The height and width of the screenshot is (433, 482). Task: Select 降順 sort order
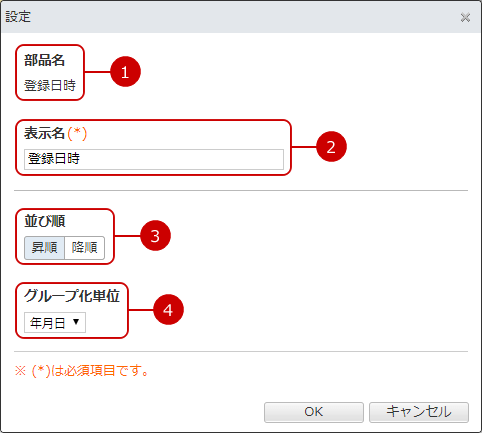pos(84,248)
